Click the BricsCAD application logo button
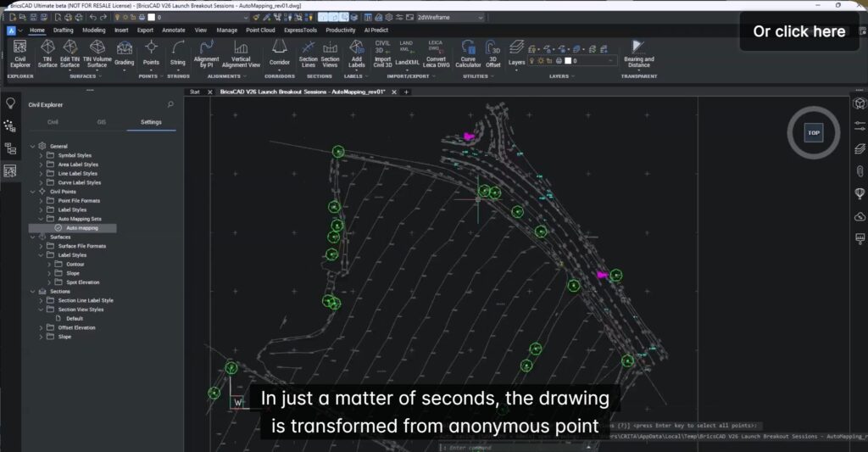The image size is (868, 452). (11, 31)
